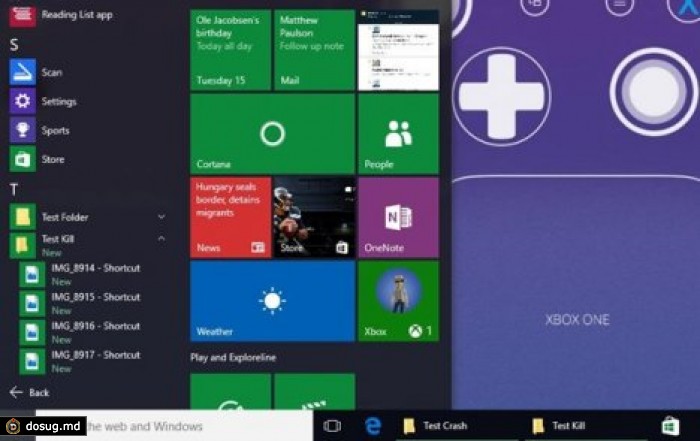Open the Weather tile
Screen dimensions: 700x441
pos(272,301)
